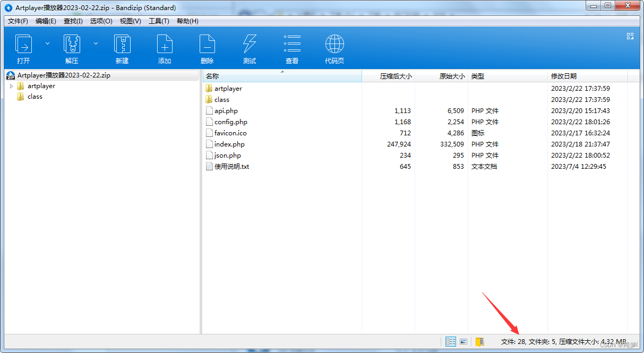
Task: Select the index.php file
Action: coord(229,144)
